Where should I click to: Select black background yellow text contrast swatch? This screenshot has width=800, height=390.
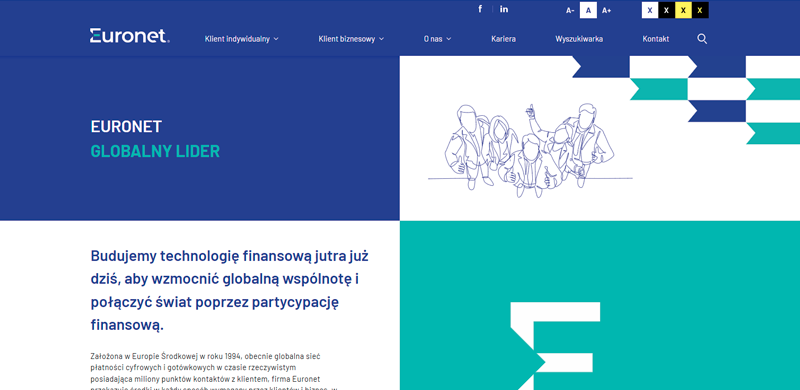[x=700, y=10]
